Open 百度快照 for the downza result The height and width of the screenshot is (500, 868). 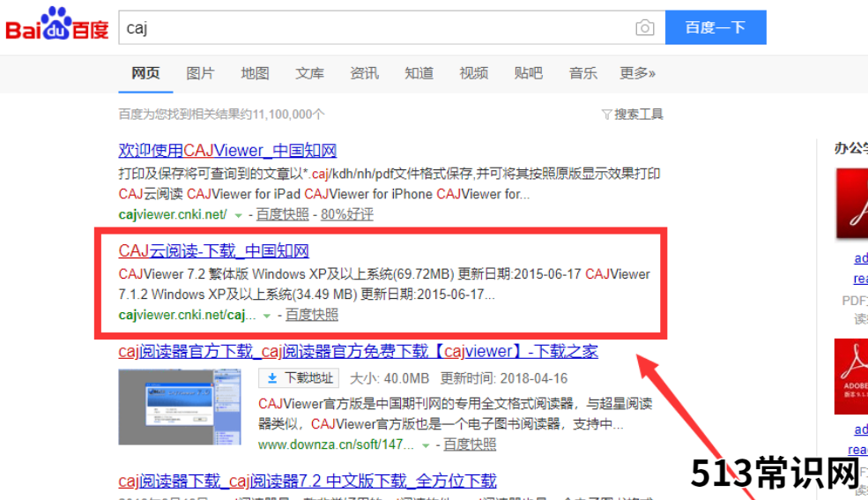point(470,444)
